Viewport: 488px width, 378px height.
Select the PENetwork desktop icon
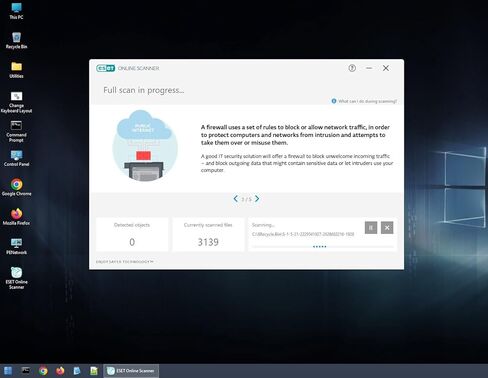(16, 246)
